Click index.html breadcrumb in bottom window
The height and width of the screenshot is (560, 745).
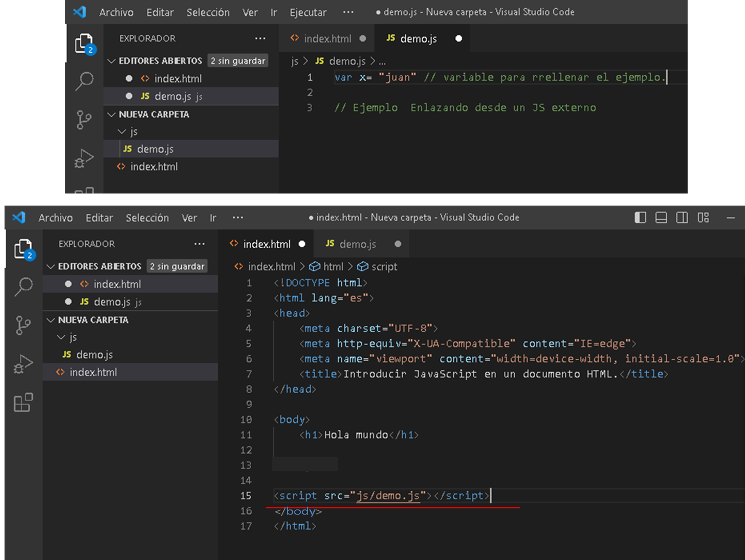coord(265,267)
